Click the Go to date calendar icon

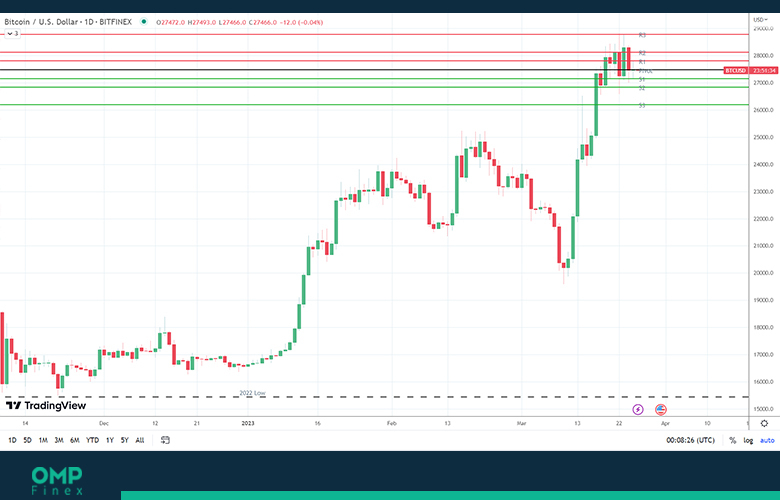pos(165,440)
